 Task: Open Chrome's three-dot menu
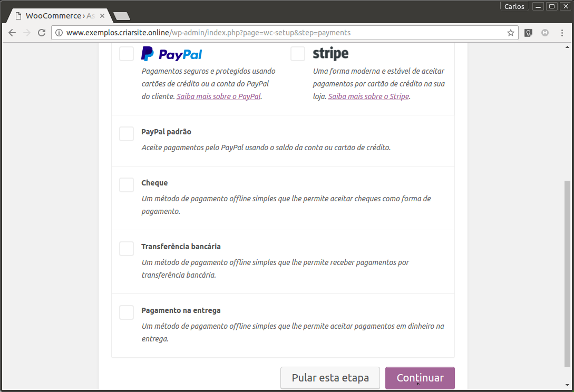click(562, 33)
